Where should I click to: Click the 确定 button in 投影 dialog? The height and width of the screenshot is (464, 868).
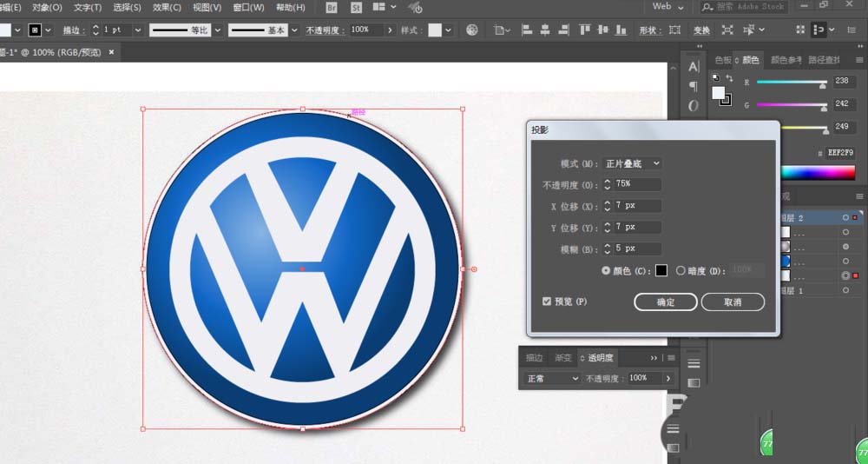click(666, 302)
